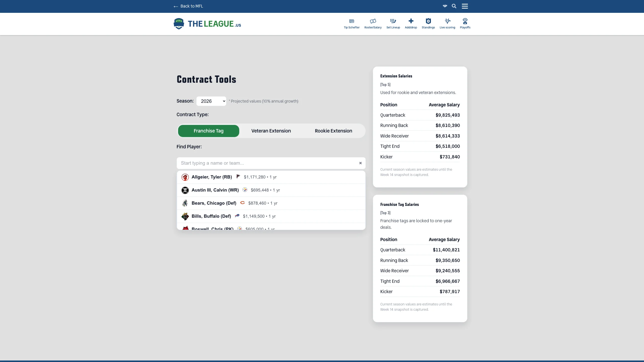
Task: Click team avatar beside Bills, Buffalo
Action: tap(185, 216)
